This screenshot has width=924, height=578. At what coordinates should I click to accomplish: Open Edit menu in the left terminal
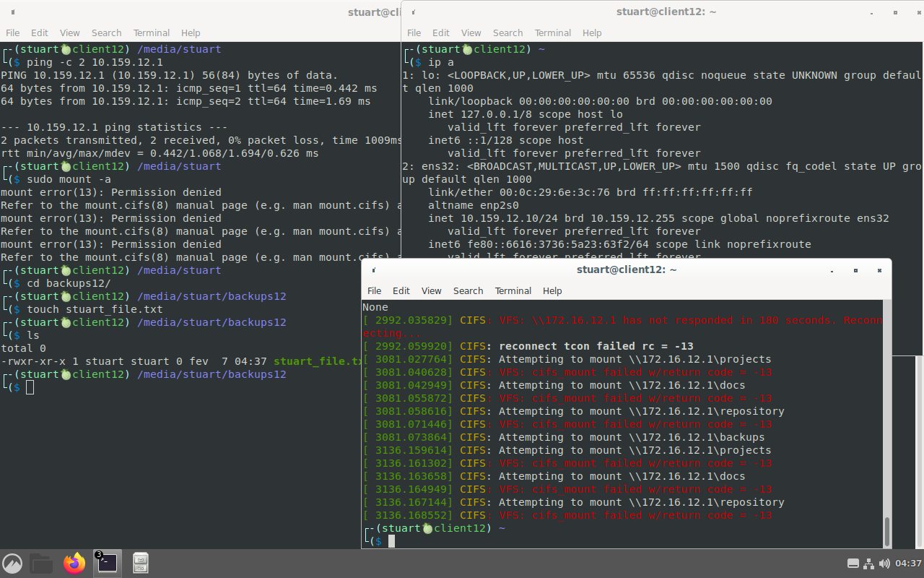pyautogui.click(x=40, y=33)
